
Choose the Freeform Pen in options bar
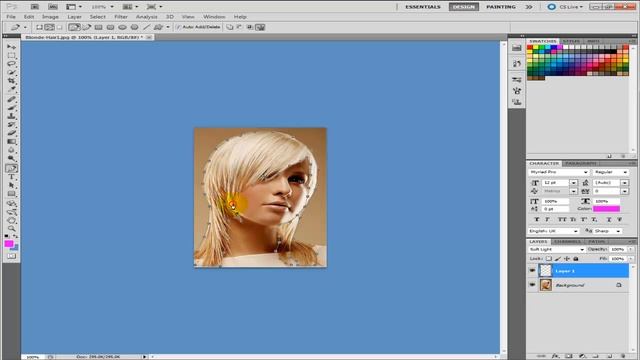87,27
